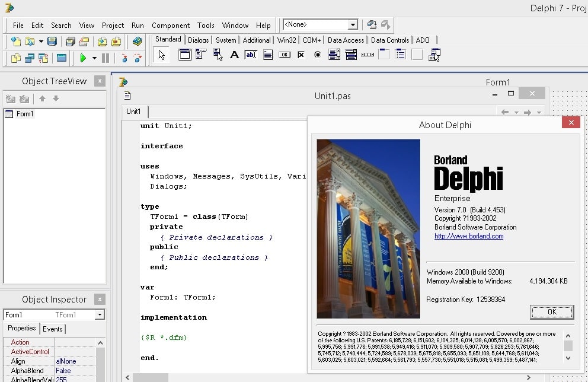588x382 pixels.
Task: Open the Run button dropdown arrow
Action: (93, 57)
